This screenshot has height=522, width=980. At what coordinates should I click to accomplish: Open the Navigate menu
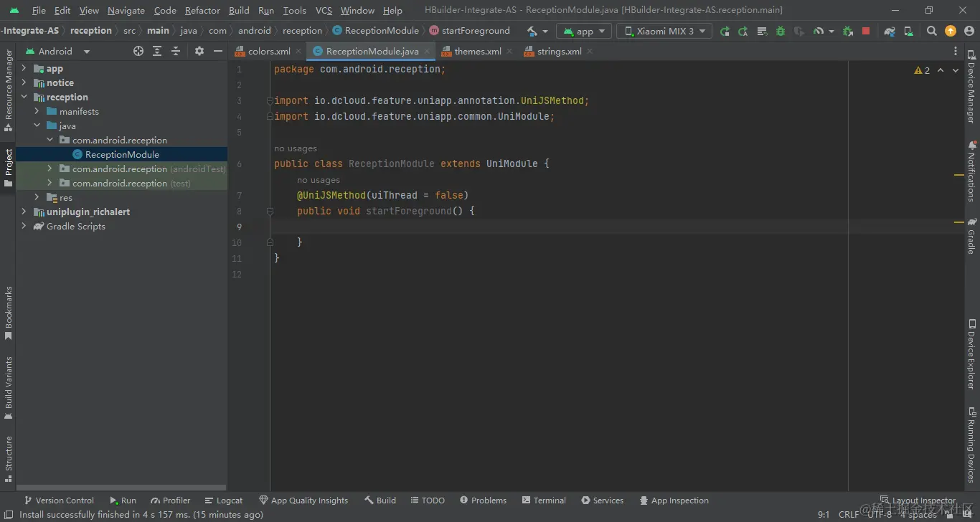(126, 10)
